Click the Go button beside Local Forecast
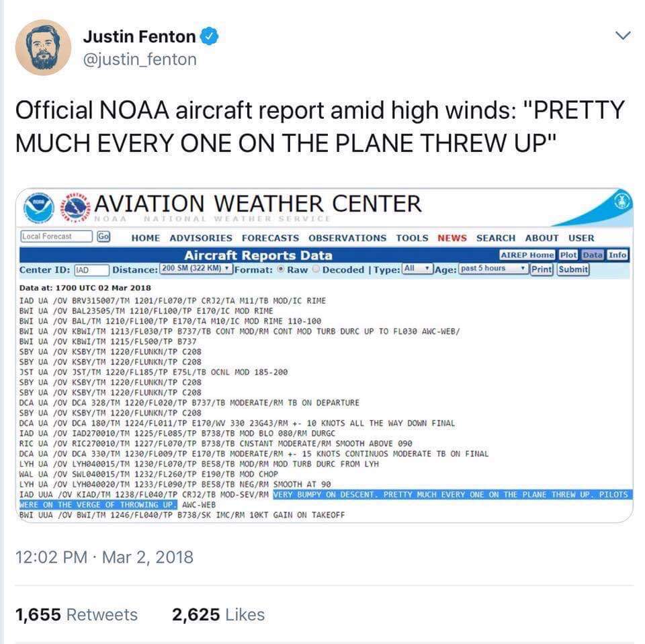This screenshot has width=645, height=644. (x=103, y=236)
